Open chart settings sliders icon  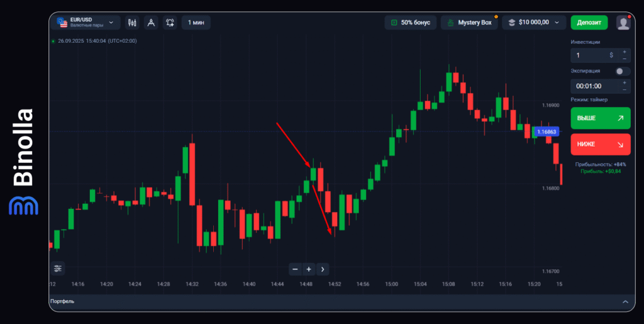click(x=58, y=269)
